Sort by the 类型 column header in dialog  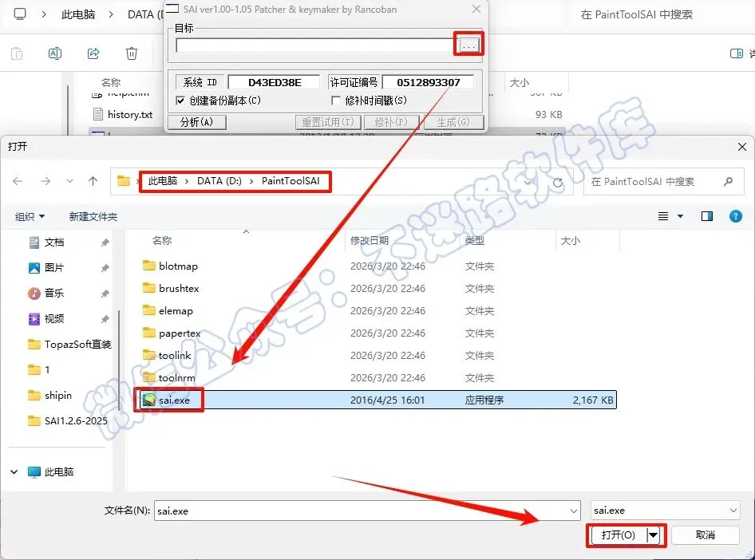[475, 240]
